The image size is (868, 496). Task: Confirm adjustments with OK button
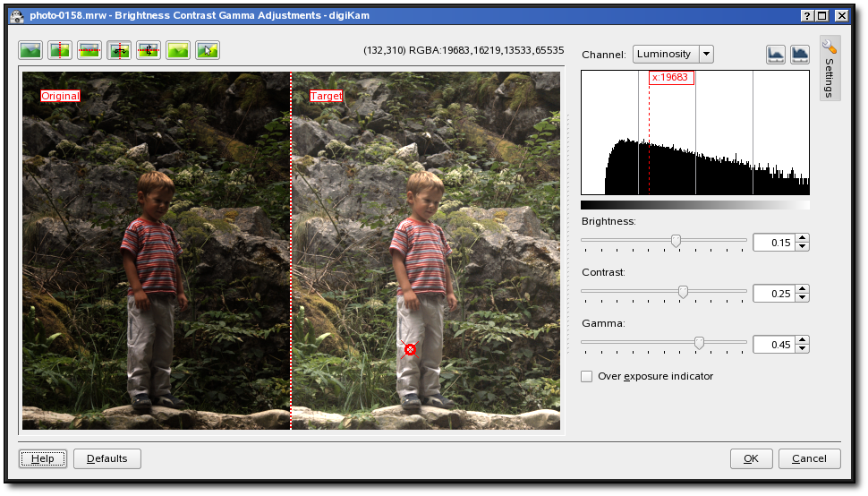(x=751, y=458)
